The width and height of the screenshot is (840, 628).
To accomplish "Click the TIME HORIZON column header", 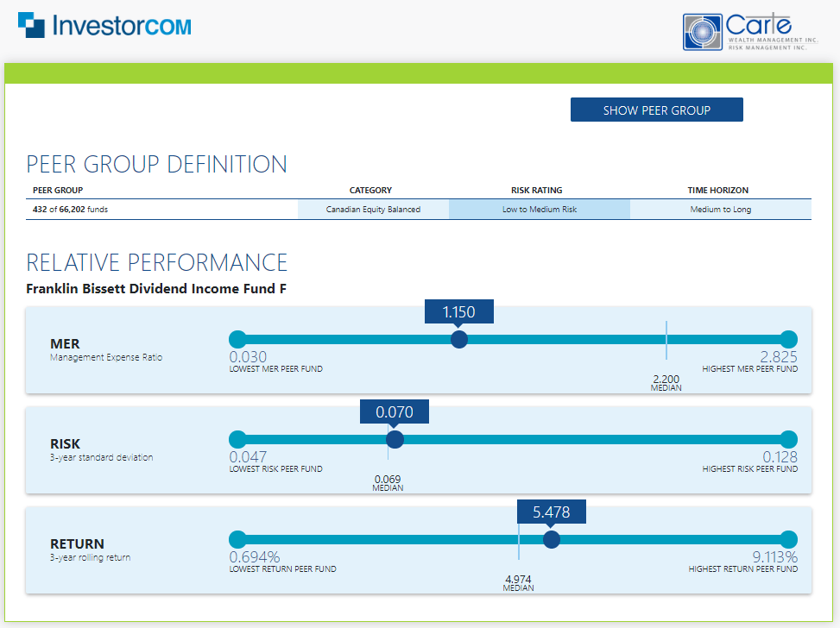I will tap(718, 190).
